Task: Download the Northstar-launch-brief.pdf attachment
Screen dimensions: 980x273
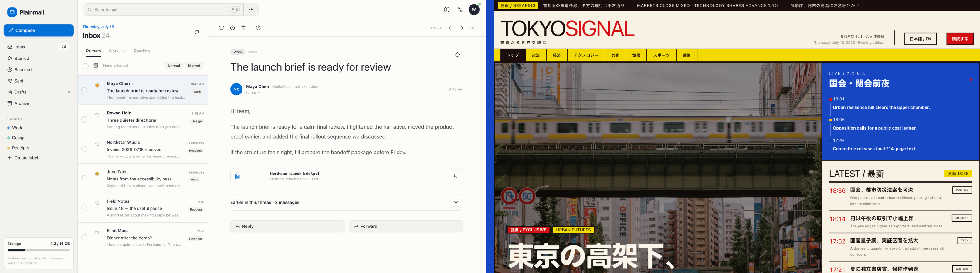Action: 455,177
